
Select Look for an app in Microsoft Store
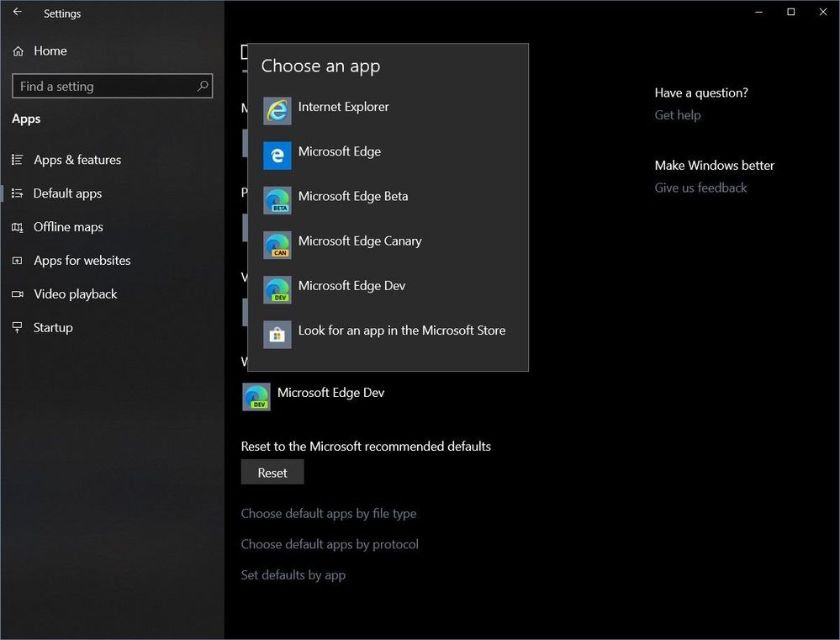[388, 335]
